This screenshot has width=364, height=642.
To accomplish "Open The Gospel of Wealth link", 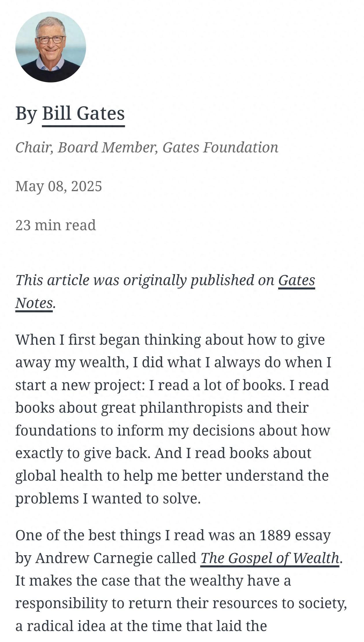I will pos(270,558).
